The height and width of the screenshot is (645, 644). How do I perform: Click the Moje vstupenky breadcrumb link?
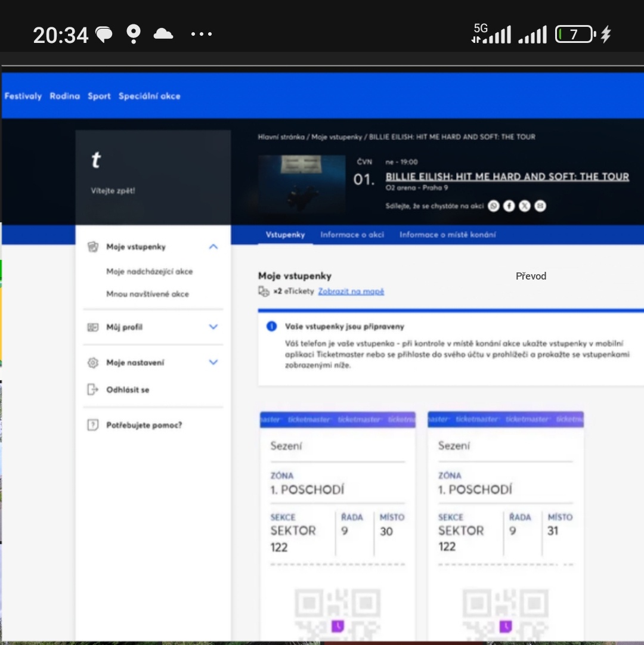click(336, 137)
